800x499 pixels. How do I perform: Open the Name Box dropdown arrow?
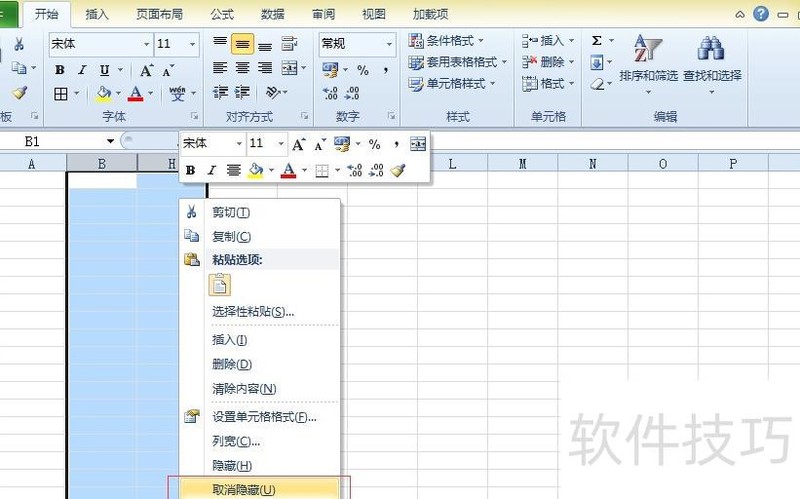pos(110,141)
